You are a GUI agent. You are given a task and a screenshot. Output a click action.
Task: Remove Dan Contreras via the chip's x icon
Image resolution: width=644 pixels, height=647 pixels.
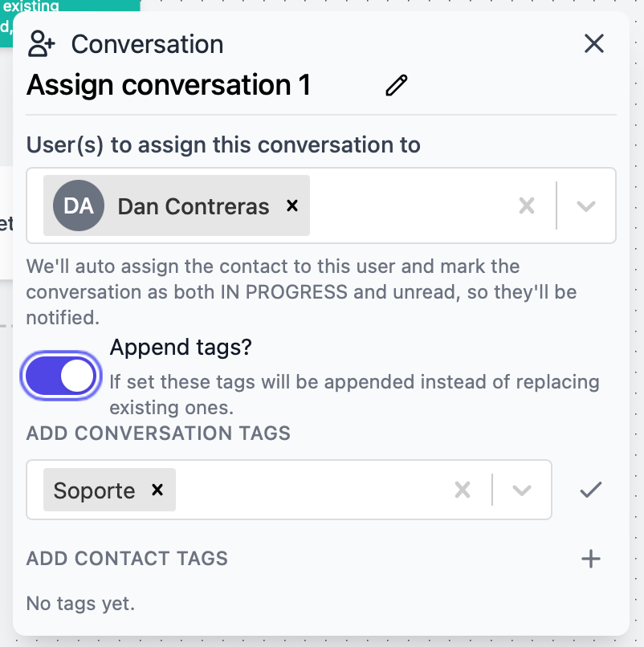(291, 206)
